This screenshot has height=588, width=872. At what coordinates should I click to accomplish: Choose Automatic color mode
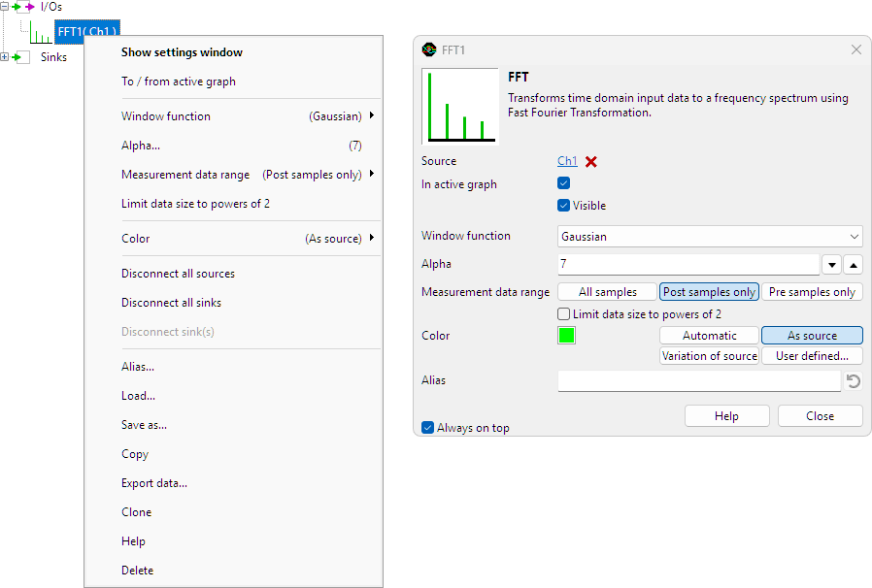[709, 336]
